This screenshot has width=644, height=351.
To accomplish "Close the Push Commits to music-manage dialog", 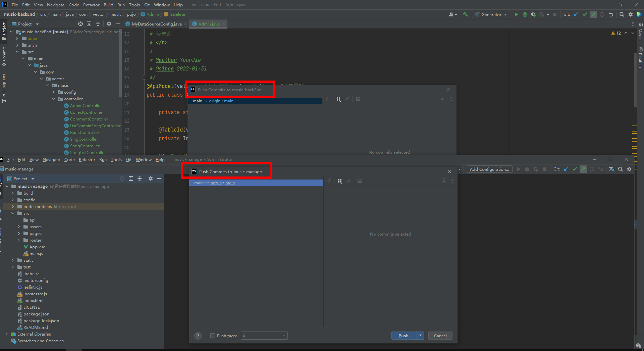I will tap(449, 171).
